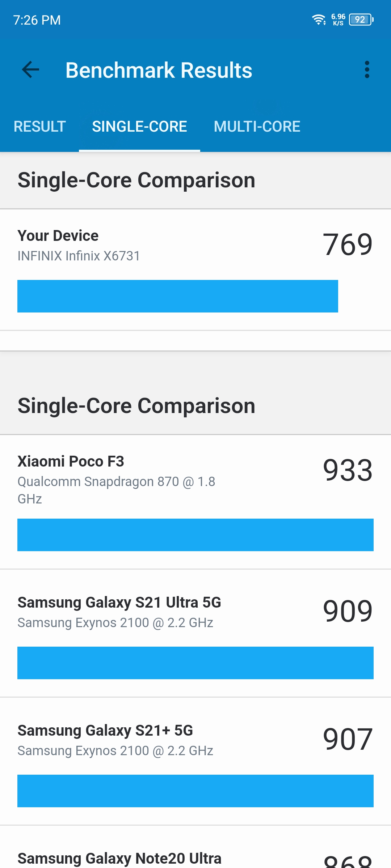The width and height of the screenshot is (391, 868).
Task: Open the Samsung Galaxy S21 Ultra 5G entry
Action: pos(195,633)
